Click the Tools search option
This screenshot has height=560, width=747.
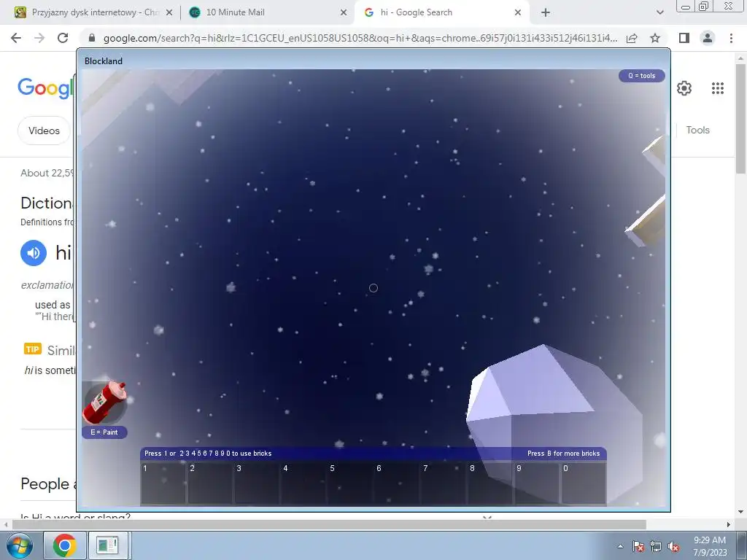697,130
